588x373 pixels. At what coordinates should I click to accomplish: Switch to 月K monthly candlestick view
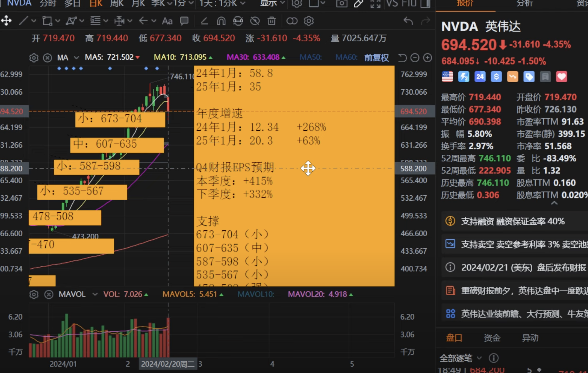click(138, 4)
